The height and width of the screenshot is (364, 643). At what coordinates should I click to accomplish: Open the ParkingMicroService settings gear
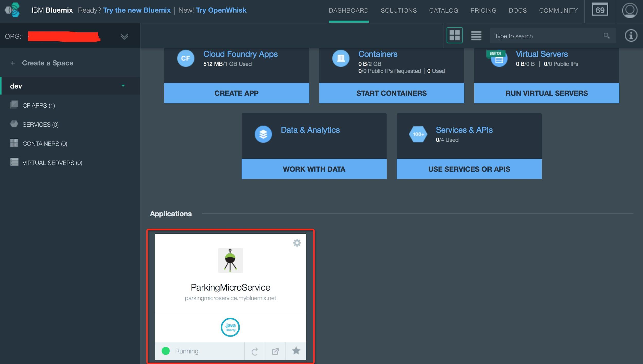(x=297, y=243)
